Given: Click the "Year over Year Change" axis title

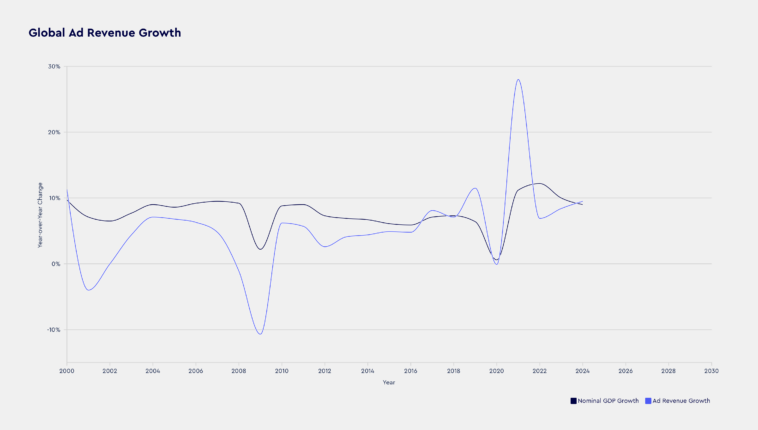Looking at the screenshot, I should point(40,215).
